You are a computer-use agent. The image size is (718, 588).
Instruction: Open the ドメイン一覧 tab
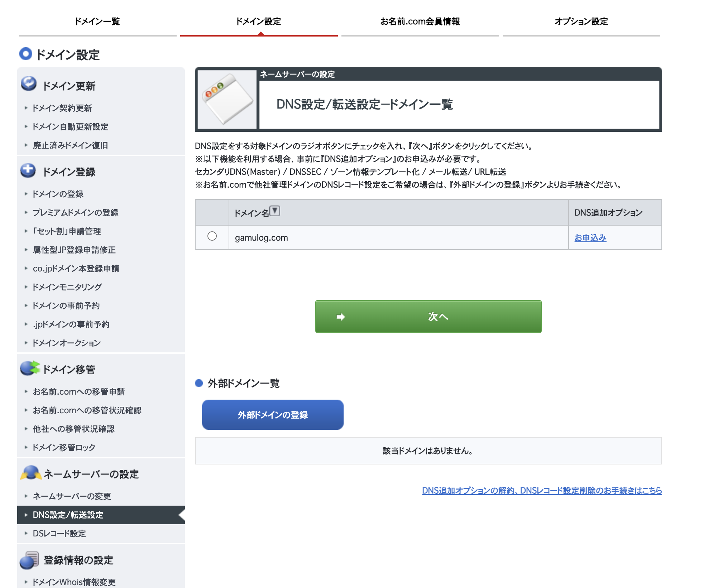point(97,21)
